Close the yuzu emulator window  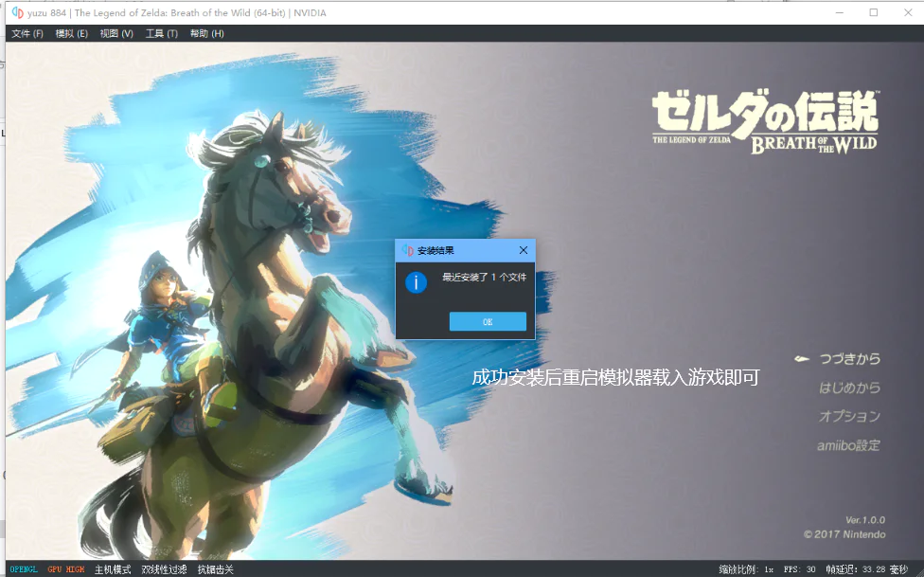[x=908, y=12]
